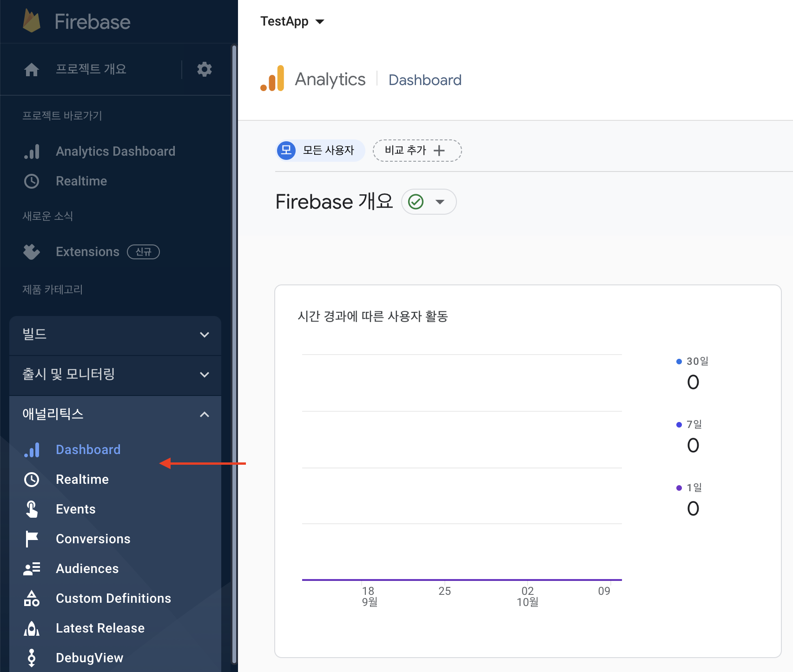Click the Firebase flame logo icon
Screen dimensions: 793x672
pyautogui.click(x=32, y=21)
